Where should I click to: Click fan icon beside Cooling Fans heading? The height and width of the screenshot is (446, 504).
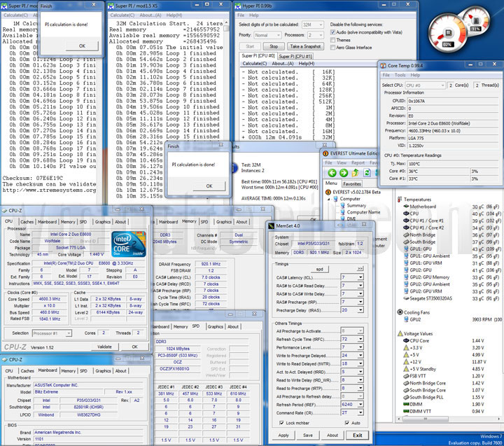[x=400, y=312]
